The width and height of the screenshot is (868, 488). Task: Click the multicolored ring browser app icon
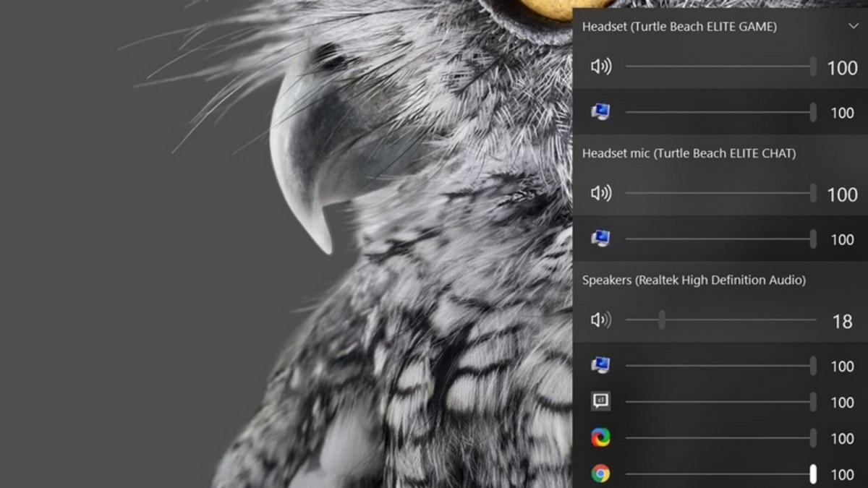point(601,438)
